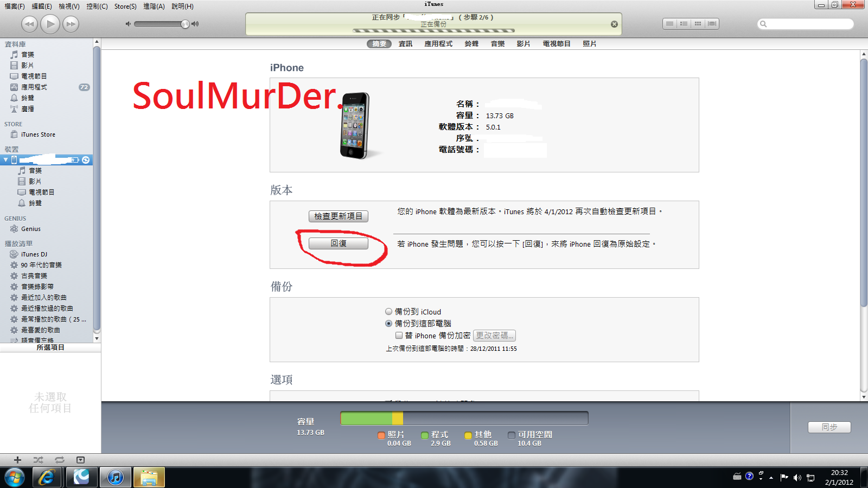Click the 檢查更新項目 button

pos(339,216)
